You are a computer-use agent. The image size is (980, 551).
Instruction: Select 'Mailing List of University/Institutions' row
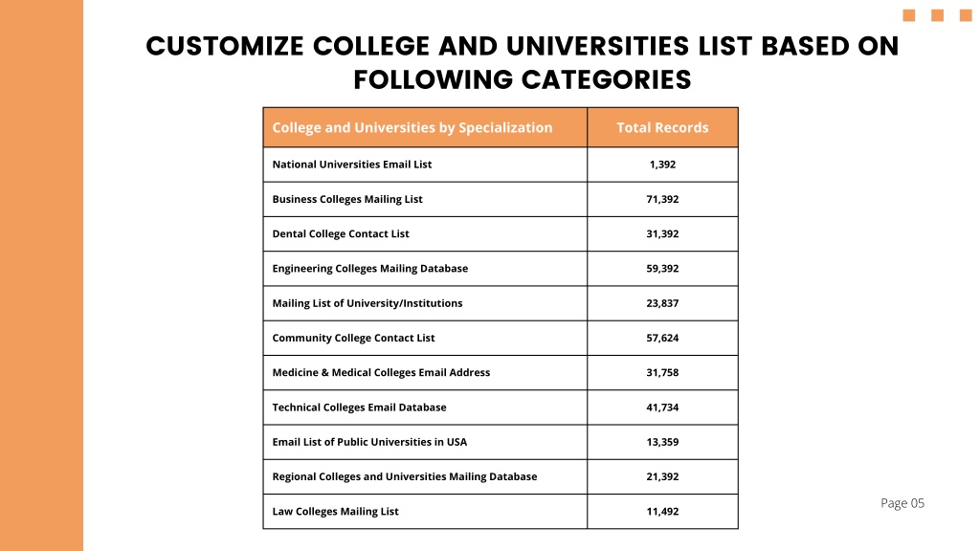pos(501,303)
